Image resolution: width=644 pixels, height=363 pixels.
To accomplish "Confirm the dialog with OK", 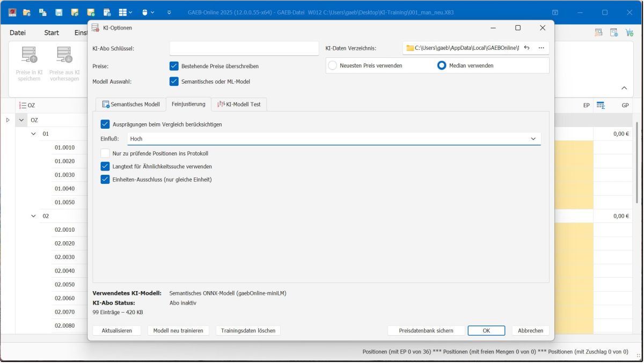I will (x=486, y=331).
